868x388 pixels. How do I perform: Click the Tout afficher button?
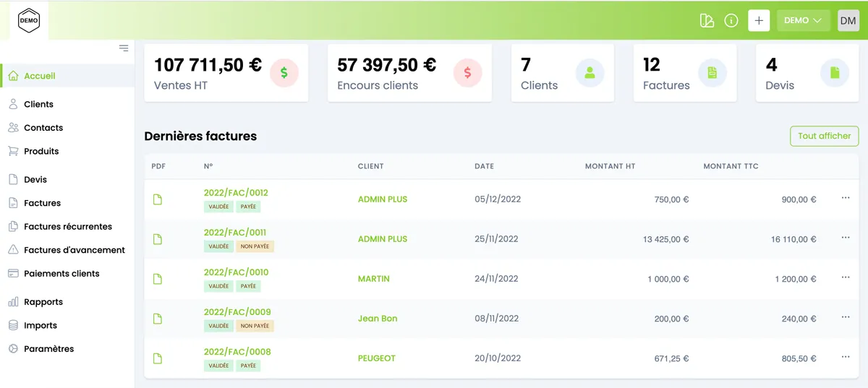coord(824,136)
